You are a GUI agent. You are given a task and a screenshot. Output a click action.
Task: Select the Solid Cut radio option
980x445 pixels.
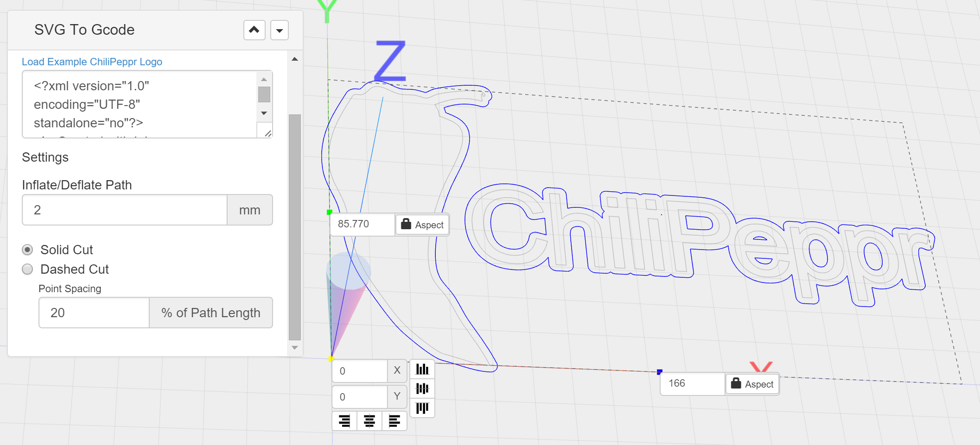pos(28,250)
